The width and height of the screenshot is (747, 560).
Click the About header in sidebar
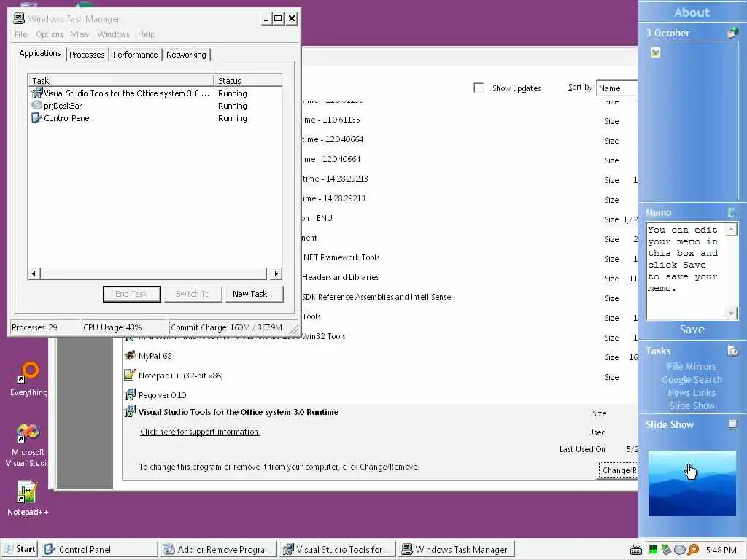(x=692, y=12)
